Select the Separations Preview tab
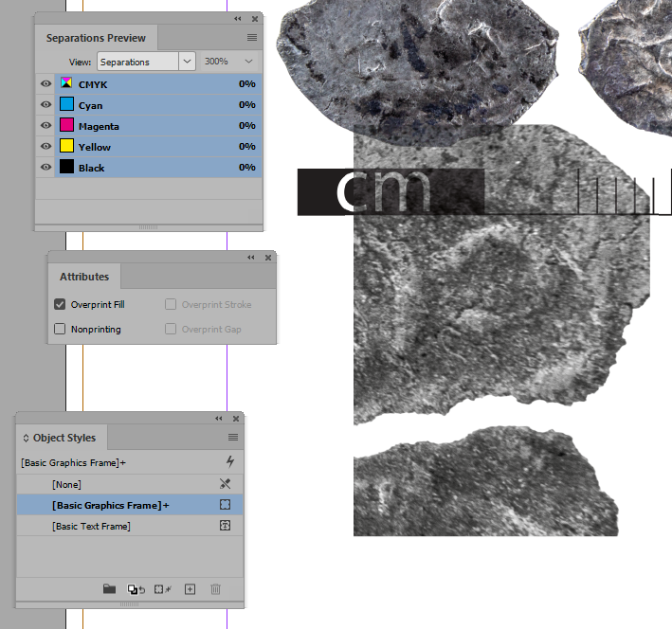The height and width of the screenshot is (629, 672). (x=96, y=38)
